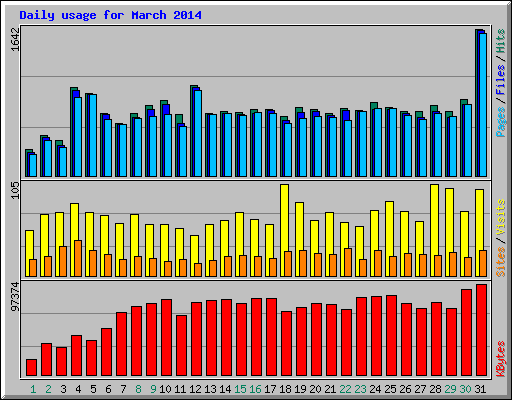This screenshot has width=512, height=400.
Task: Click day label 20 on the x-axis
Action: 315,389
